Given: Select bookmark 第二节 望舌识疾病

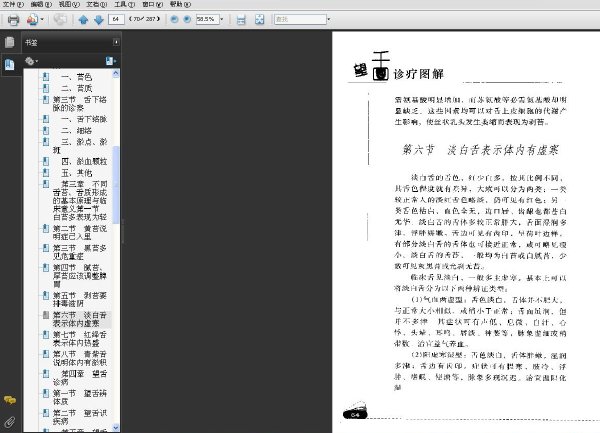Looking at the screenshot, I should [x=80, y=417].
